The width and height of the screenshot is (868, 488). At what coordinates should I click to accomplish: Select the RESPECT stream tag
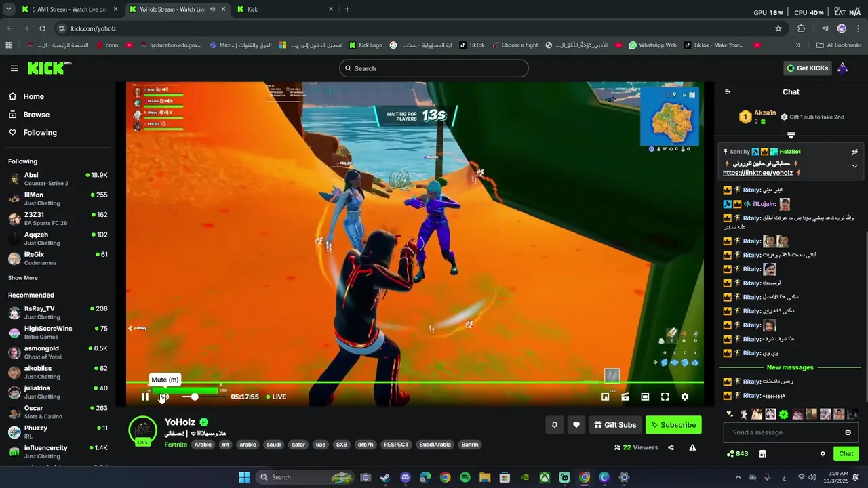click(396, 445)
